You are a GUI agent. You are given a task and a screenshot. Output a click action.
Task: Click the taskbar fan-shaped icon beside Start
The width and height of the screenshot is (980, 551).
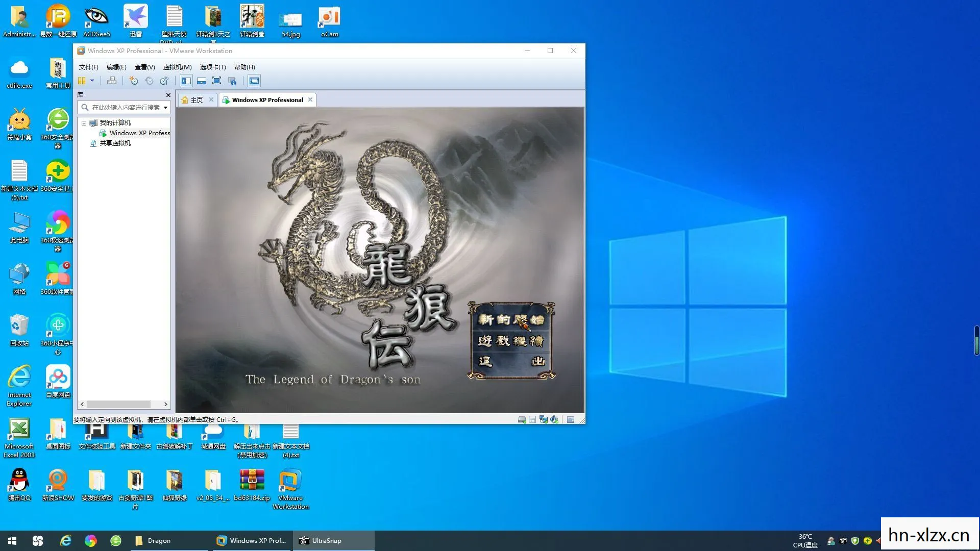[x=38, y=541]
